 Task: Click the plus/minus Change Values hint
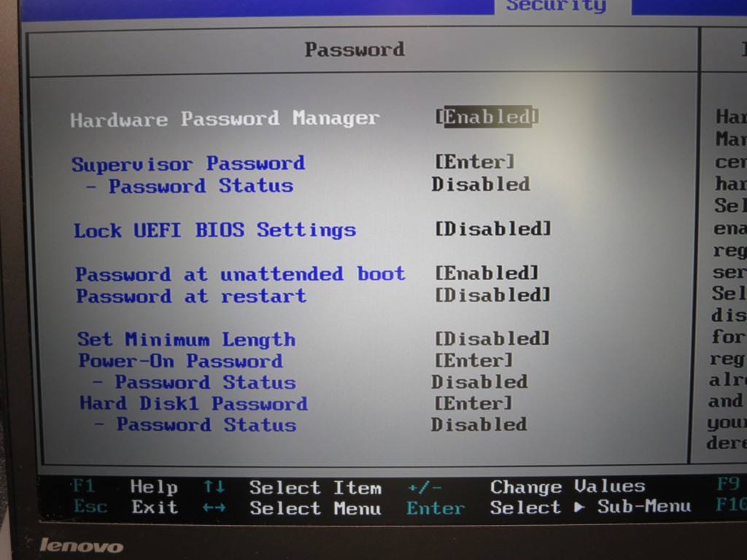pos(527,486)
